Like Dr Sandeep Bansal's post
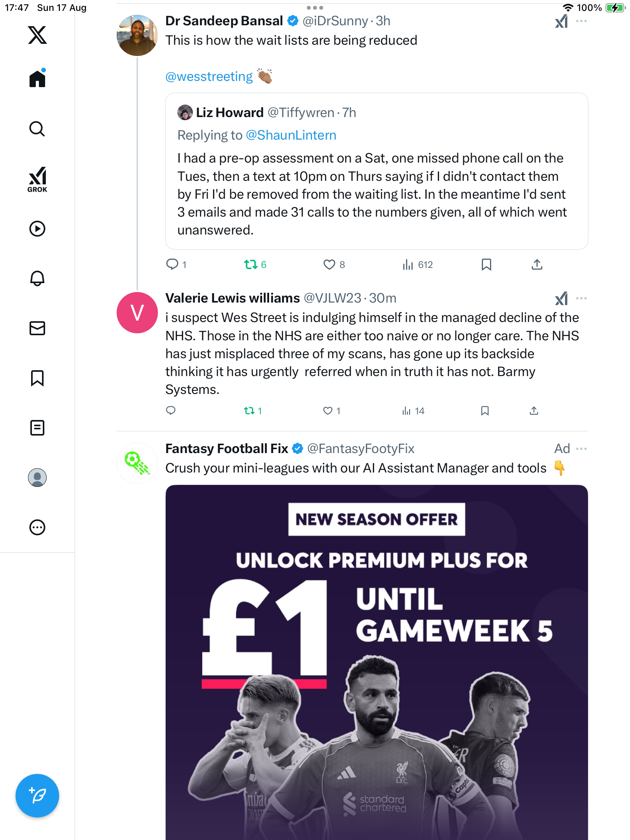630x840 pixels. (329, 265)
